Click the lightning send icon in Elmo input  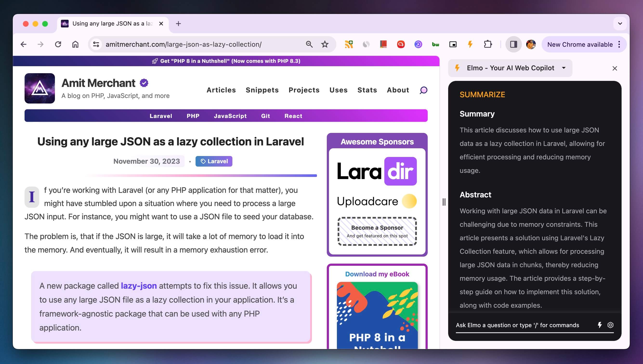coord(600,325)
